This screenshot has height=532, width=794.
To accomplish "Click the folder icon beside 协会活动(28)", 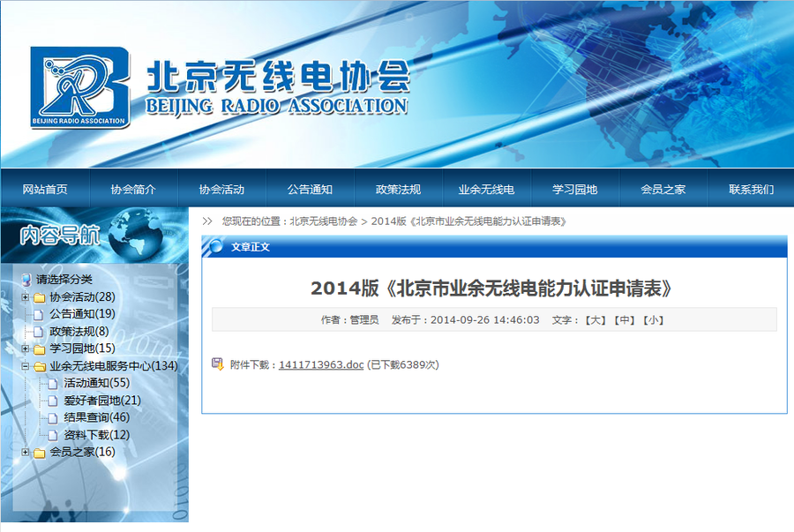I will [40, 297].
